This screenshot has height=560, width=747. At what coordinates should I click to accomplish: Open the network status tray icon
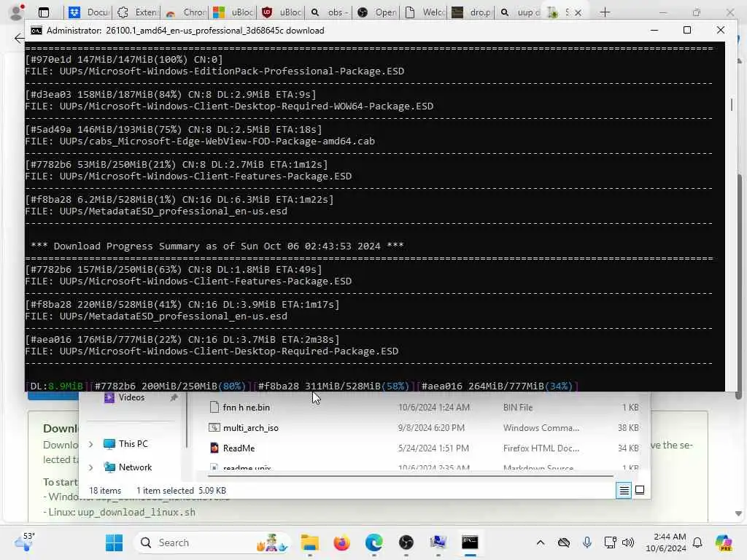(610, 542)
